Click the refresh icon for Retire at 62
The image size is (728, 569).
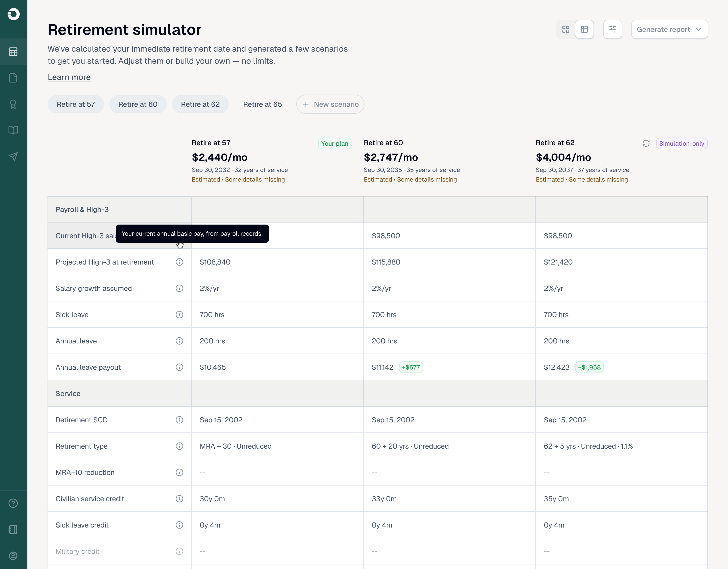click(646, 143)
